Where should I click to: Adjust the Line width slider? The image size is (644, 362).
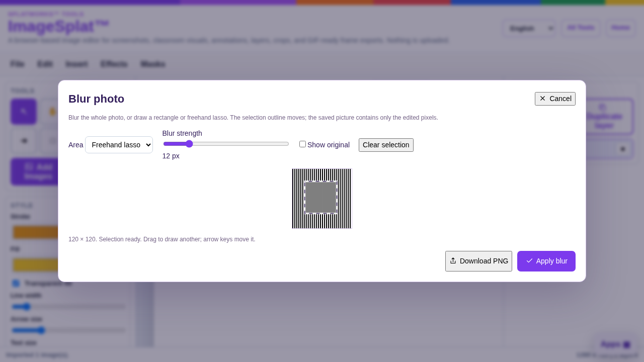[x=68, y=307]
